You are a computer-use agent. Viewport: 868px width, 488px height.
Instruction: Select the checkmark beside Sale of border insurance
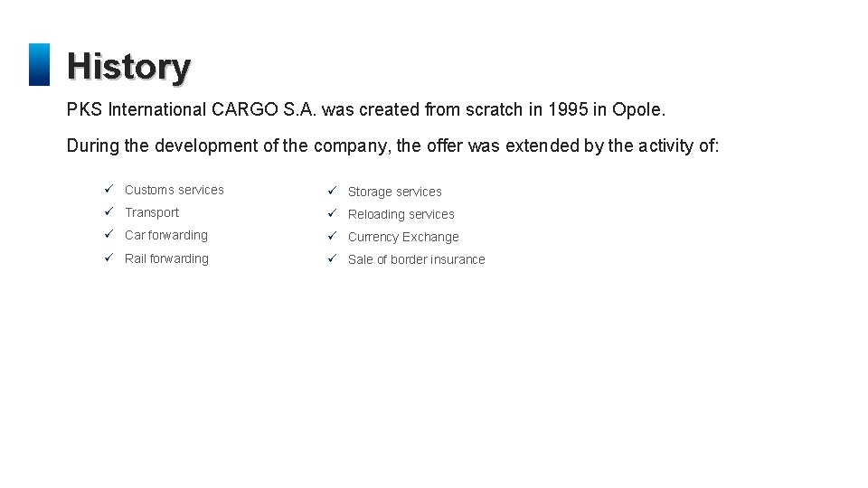[x=332, y=259]
